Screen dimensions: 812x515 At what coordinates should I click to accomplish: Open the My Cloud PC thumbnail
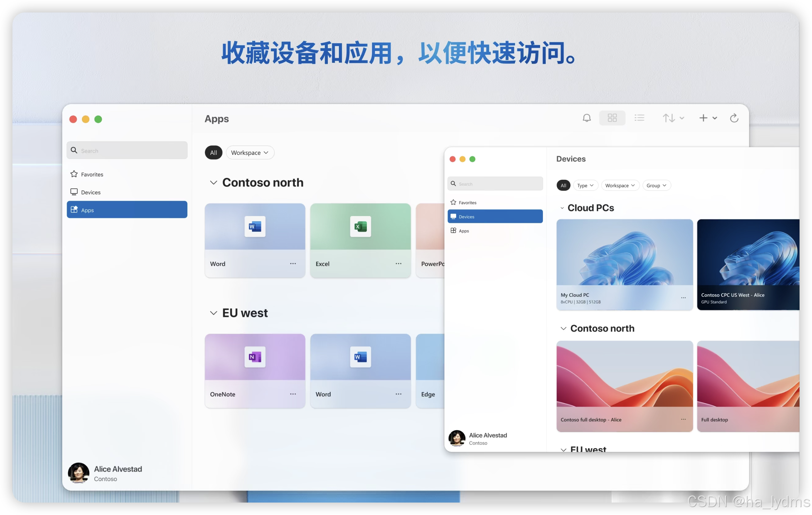click(624, 252)
